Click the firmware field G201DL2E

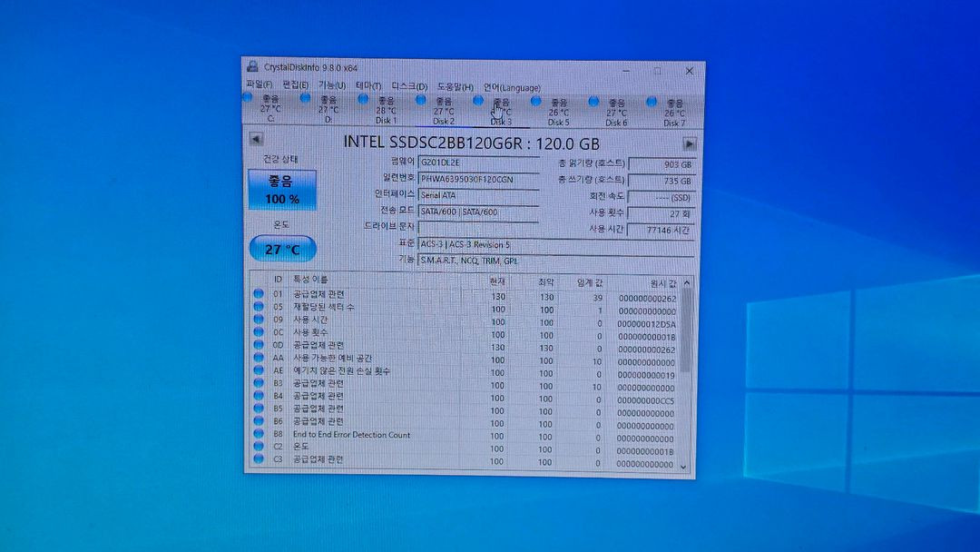[x=478, y=163]
